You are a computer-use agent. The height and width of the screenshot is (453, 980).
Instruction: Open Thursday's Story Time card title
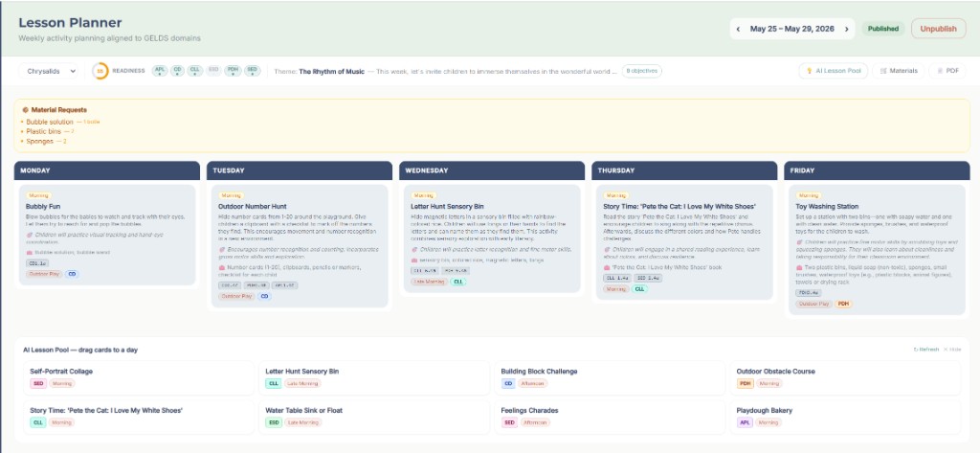coord(679,206)
